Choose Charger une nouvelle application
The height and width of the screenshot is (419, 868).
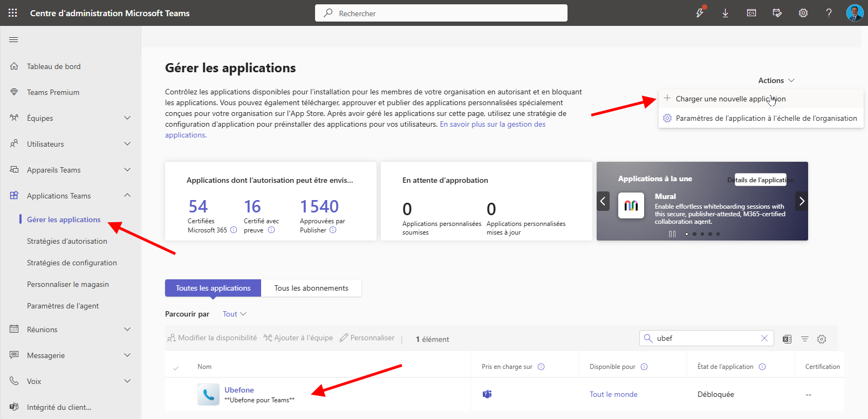coord(761,99)
